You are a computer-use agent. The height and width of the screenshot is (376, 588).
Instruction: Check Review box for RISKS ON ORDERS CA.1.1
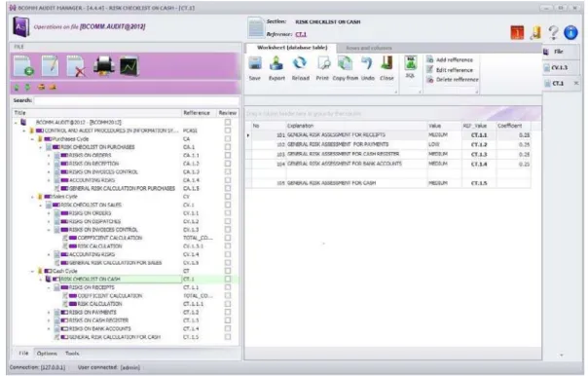(228, 155)
